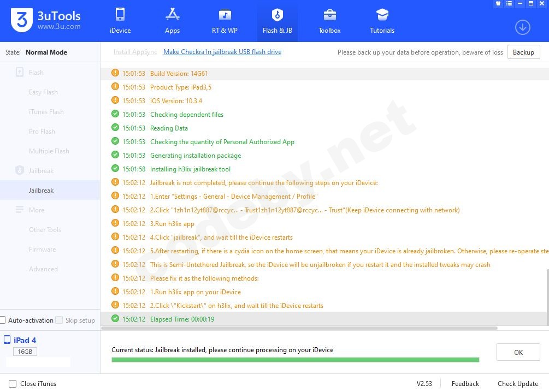Click warning icon beside Please fix it line
The image size is (549, 392).
pos(115,277)
